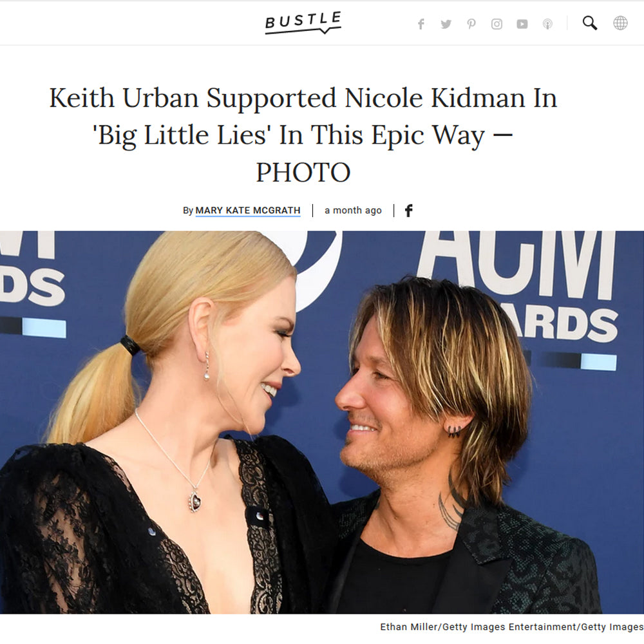
Task: Open author Mary Kate McGrath's page
Action: [248, 211]
